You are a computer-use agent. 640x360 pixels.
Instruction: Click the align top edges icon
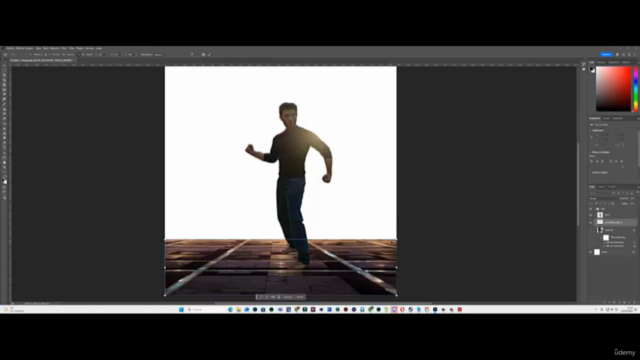point(611,161)
